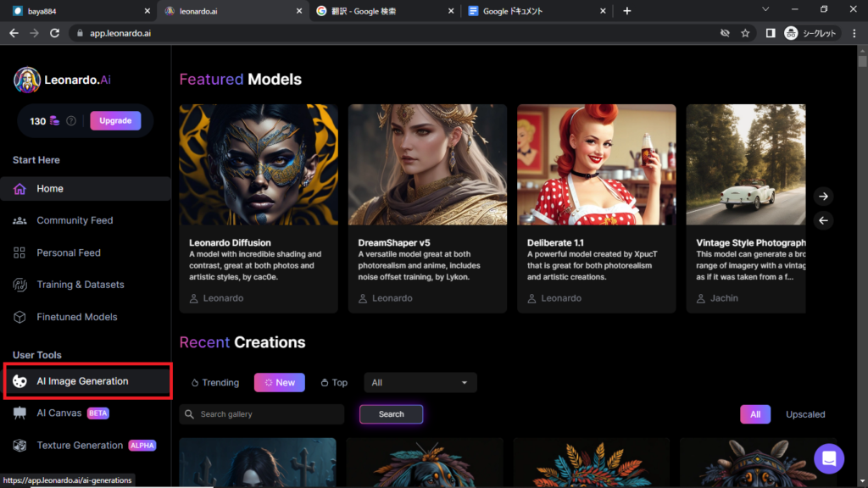Select the Trending filter
The height and width of the screenshot is (488, 868).
pyautogui.click(x=215, y=383)
